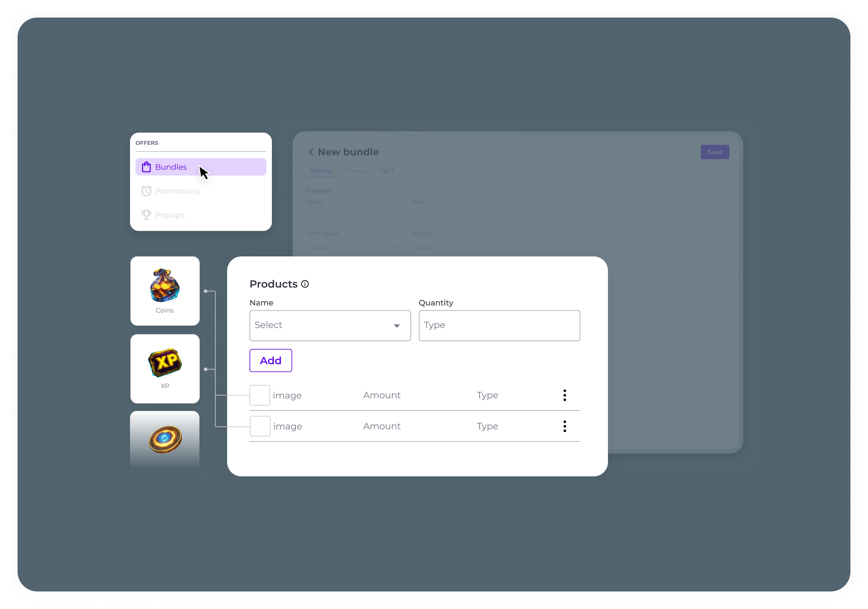Click the back chevron beside New bundle
868x609 pixels.
tap(311, 152)
